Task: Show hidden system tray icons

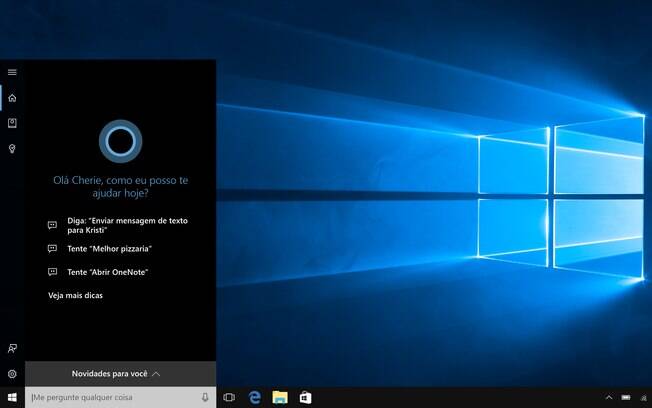Action: pos(609,397)
